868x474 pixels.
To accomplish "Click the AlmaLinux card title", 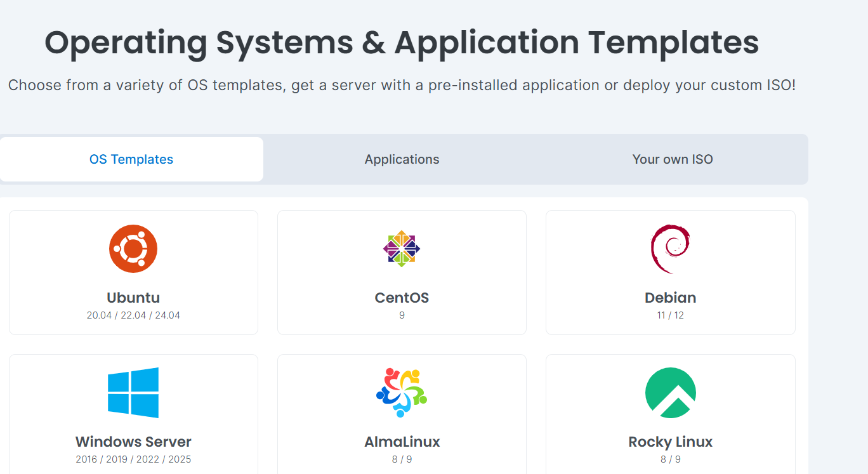I will click(x=402, y=442).
